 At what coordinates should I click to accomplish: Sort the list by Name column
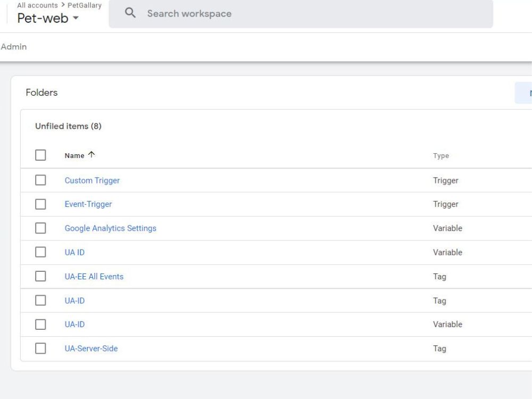coord(74,155)
